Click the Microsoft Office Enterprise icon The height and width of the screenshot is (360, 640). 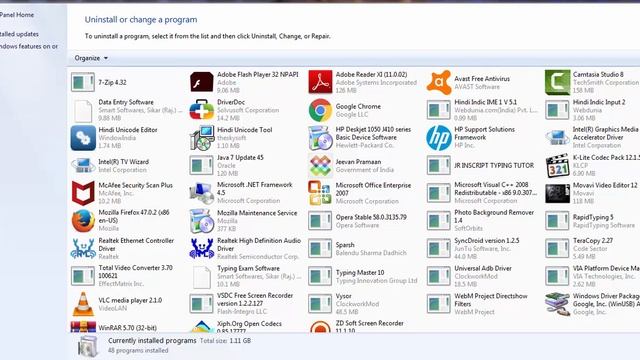(x=320, y=193)
